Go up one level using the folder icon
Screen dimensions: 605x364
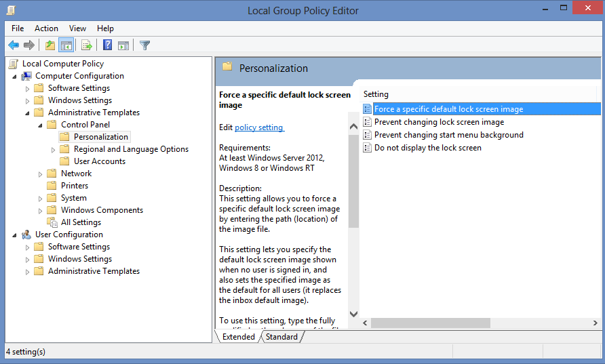coord(50,45)
